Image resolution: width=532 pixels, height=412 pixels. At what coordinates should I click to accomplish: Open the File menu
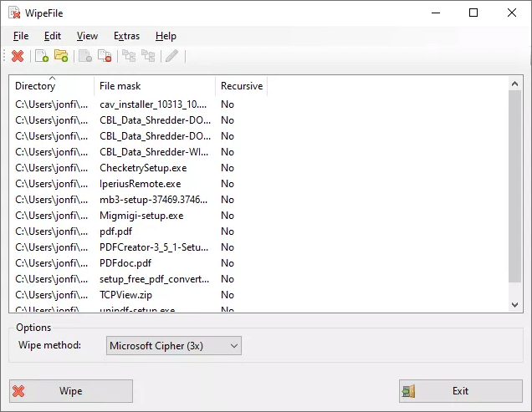pyautogui.click(x=21, y=36)
